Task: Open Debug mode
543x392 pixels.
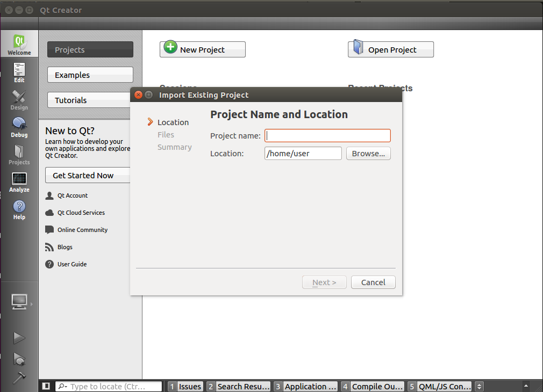Action: coord(19,127)
